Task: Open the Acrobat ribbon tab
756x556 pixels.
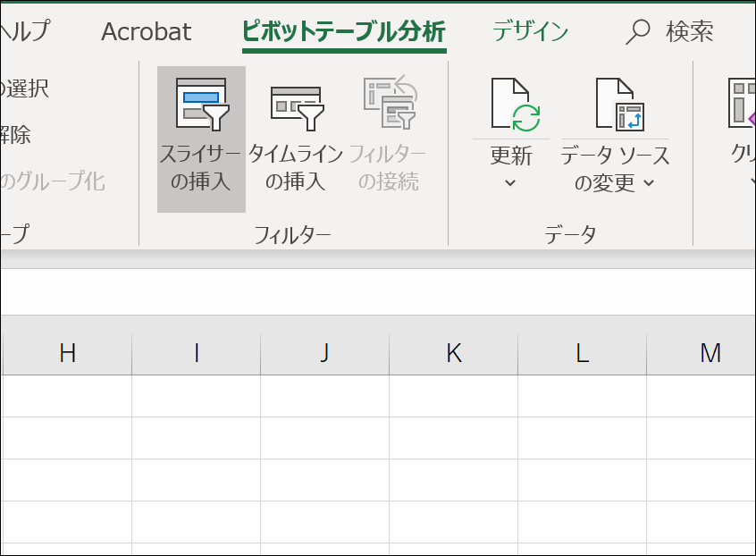Action: point(146,32)
